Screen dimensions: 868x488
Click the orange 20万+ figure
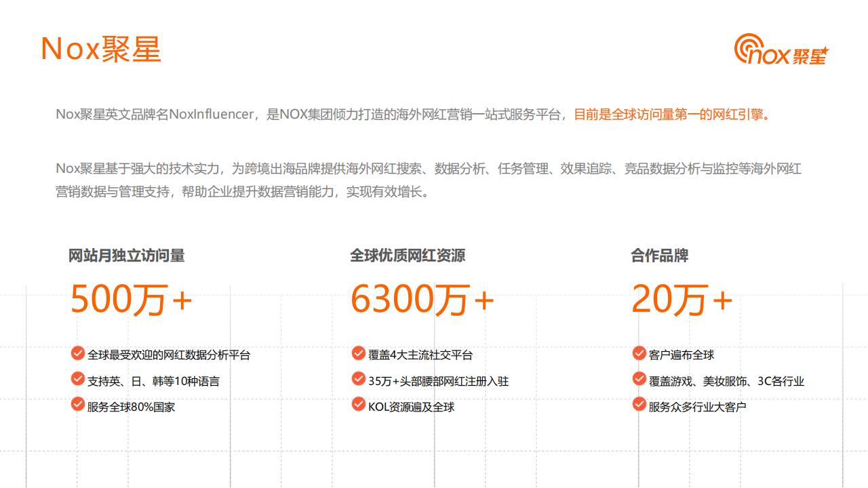pos(681,300)
